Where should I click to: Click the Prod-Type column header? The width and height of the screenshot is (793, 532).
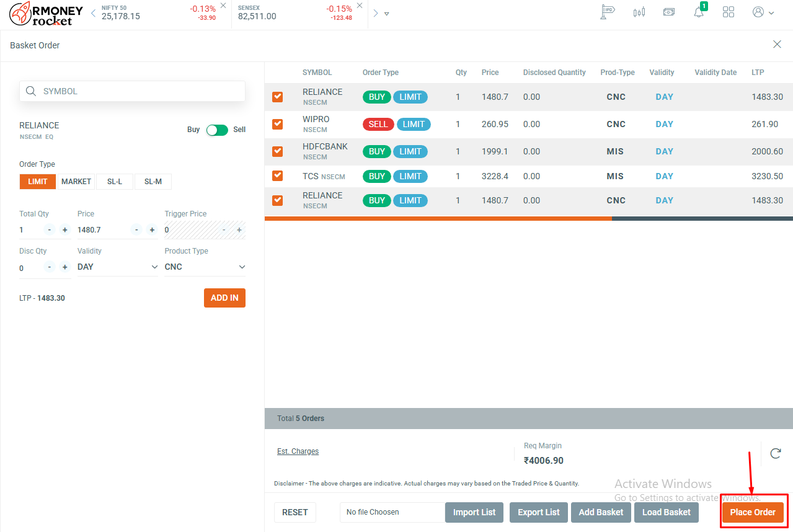[618, 73]
